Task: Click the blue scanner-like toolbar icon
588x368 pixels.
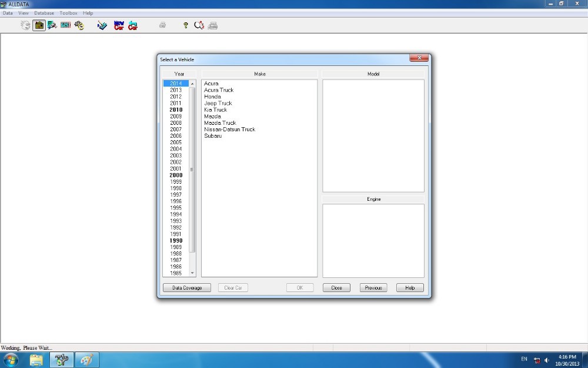Action: point(102,25)
